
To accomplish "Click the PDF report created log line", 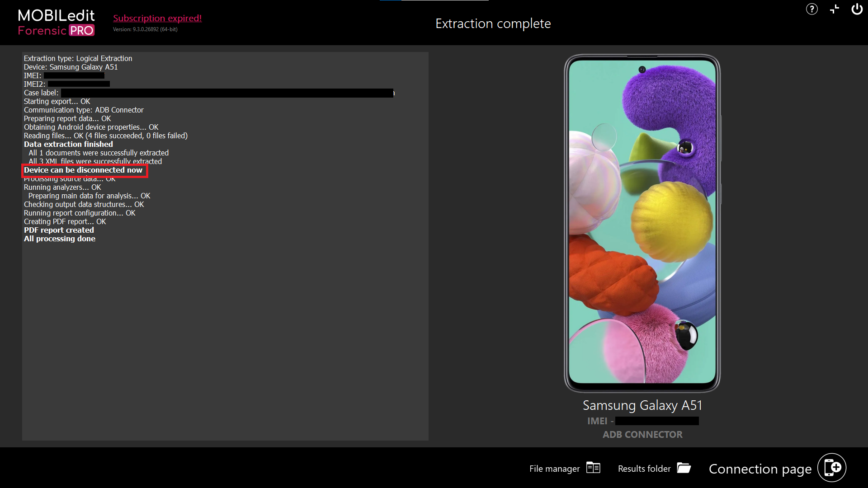I will point(59,230).
